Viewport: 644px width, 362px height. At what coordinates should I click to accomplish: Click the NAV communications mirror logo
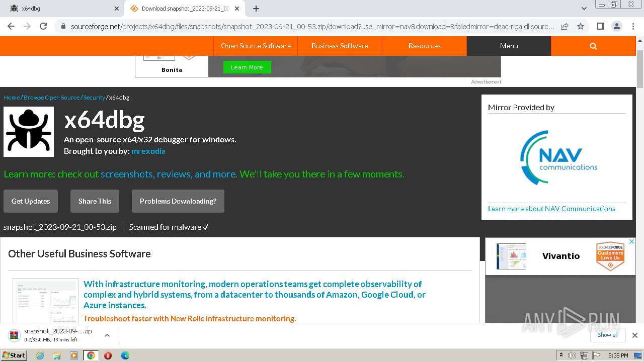pyautogui.click(x=558, y=157)
